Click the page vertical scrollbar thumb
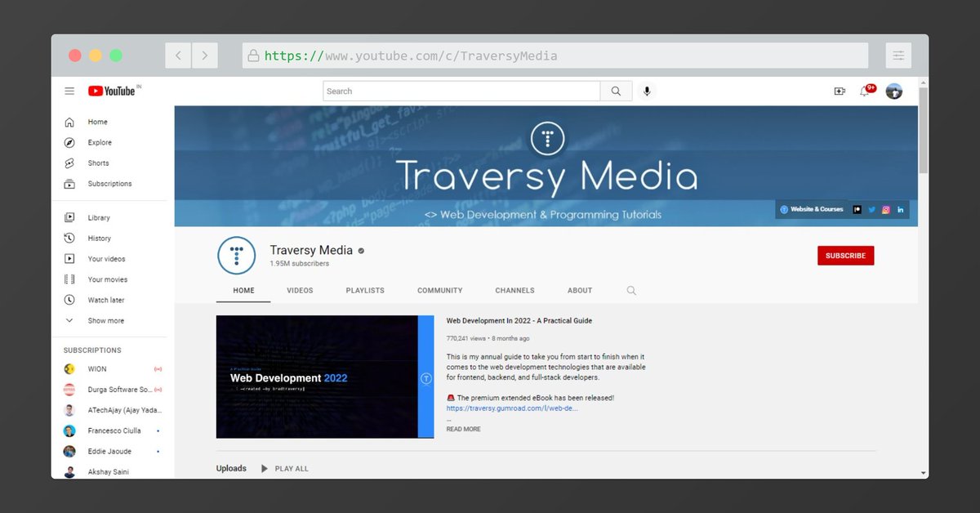 pos(923,131)
